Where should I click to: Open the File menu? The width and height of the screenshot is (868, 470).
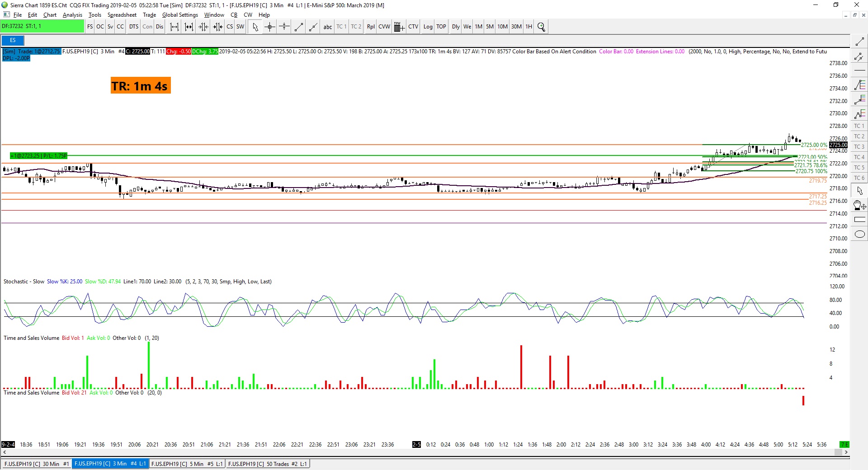point(18,15)
